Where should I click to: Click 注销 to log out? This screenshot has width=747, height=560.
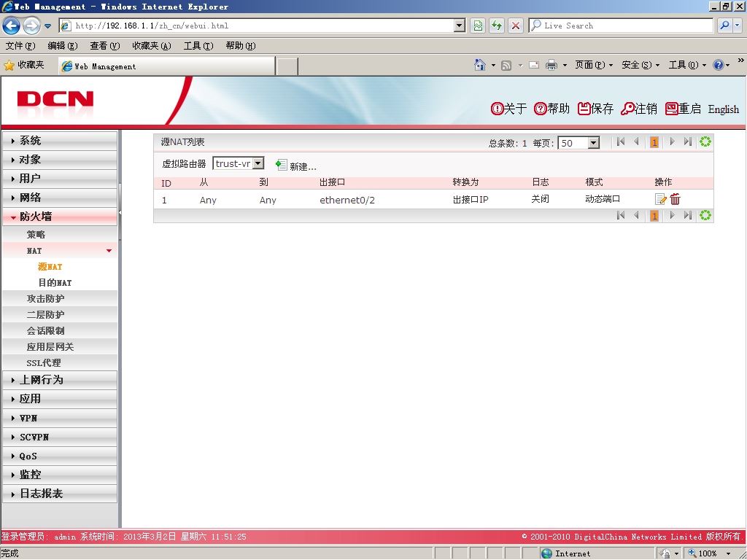(639, 109)
